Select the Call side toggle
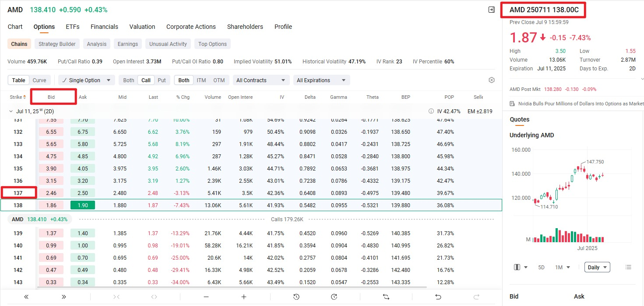Viewport: 644px width, 306px height. click(146, 80)
